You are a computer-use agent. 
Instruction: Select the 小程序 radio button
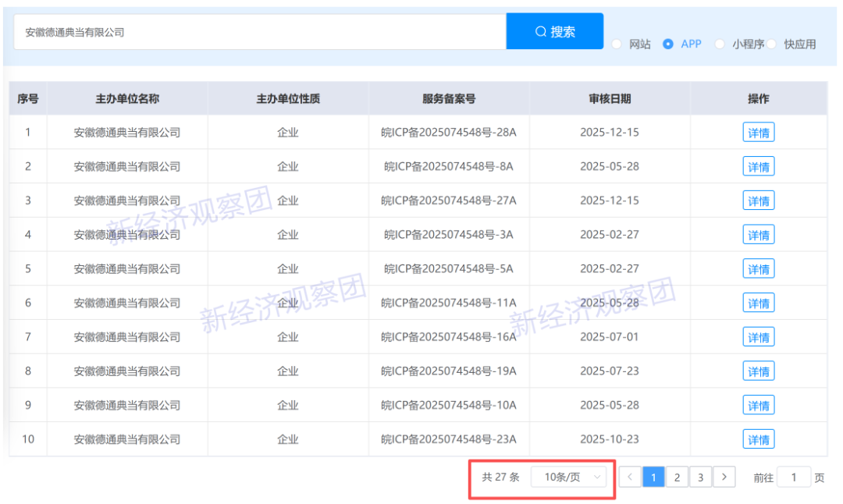[x=720, y=44]
